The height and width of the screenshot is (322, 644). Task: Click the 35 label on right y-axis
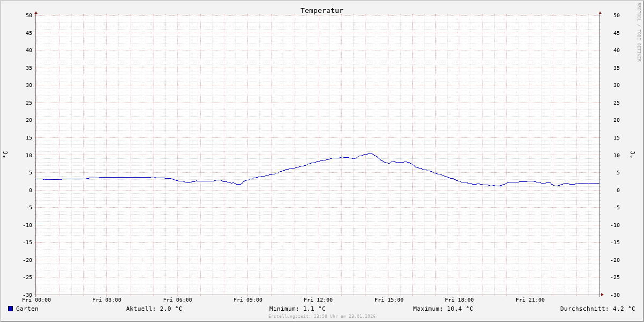(x=617, y=68)
